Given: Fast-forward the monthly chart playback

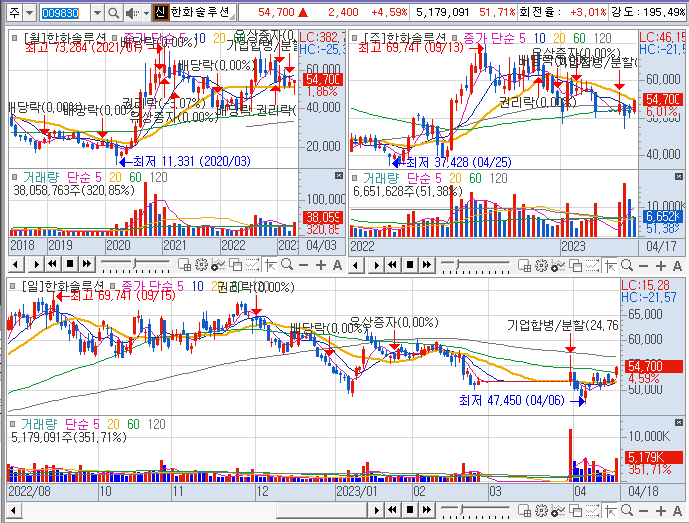Looking at the screenshot, I should (x=87, y=265).
